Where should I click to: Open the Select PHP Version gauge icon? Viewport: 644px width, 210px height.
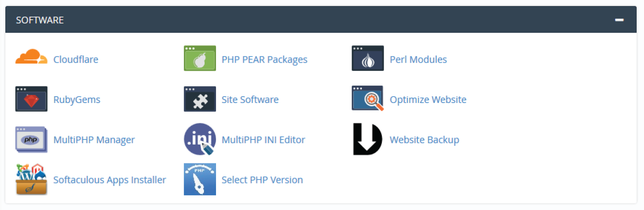[200, 179]
